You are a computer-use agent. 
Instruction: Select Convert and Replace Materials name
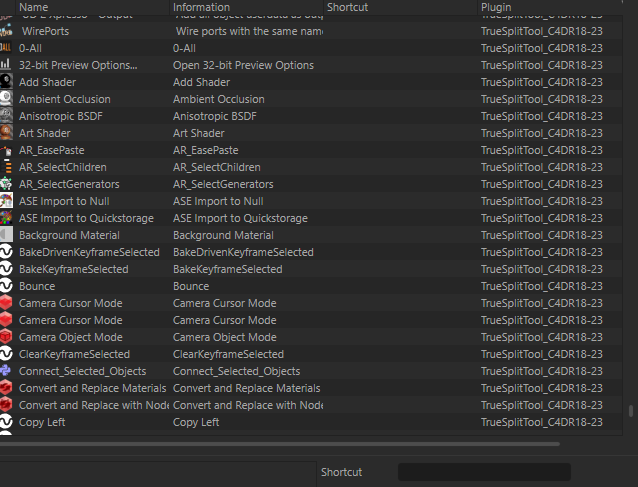click(x=92, y=388)
